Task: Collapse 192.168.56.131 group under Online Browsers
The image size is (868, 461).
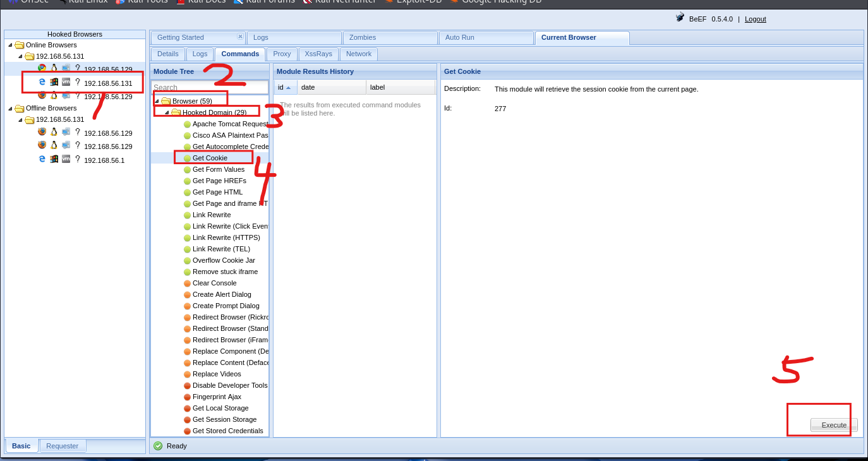Action: pyautogui.click(x=20, y=56)
